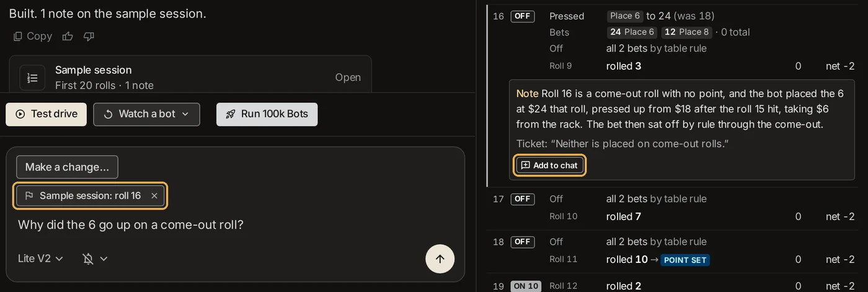The image size is (868, 292).
Task: Click the rocket icon on Run 100k Bots
Action: tap(231, 114)
